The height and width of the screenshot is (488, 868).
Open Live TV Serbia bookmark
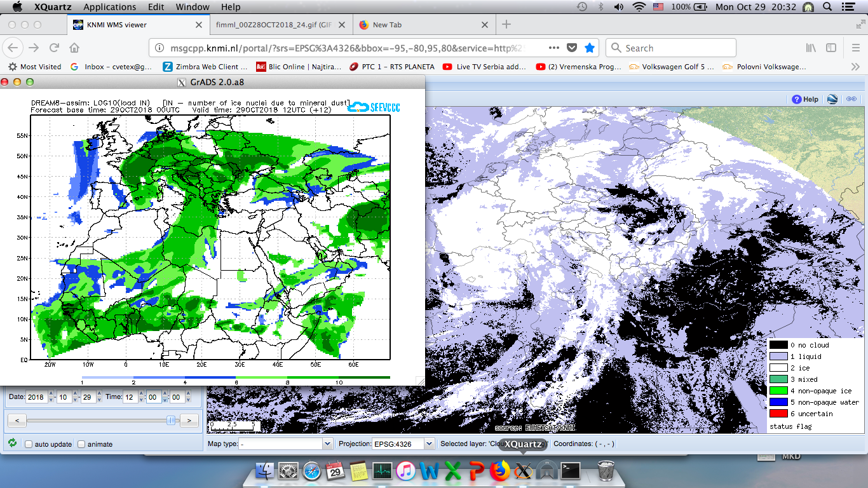pos(484,67)
